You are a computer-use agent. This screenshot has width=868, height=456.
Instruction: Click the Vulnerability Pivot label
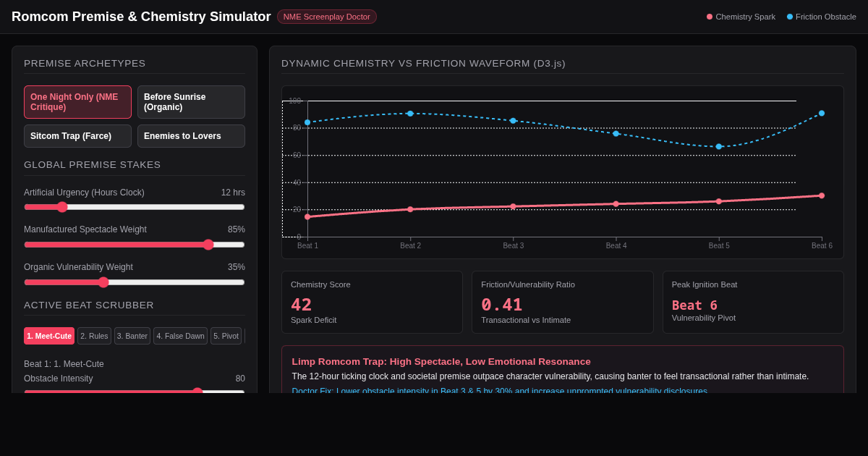click(704, 318)
